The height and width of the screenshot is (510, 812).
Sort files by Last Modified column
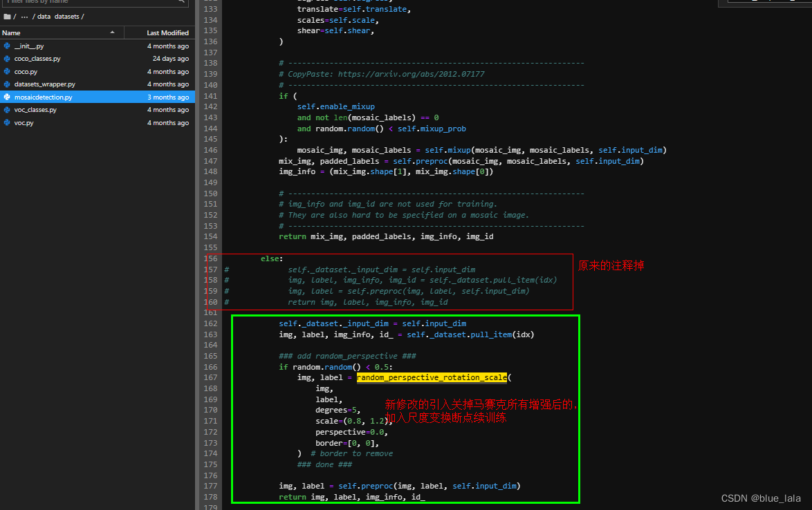coord(160,32)
